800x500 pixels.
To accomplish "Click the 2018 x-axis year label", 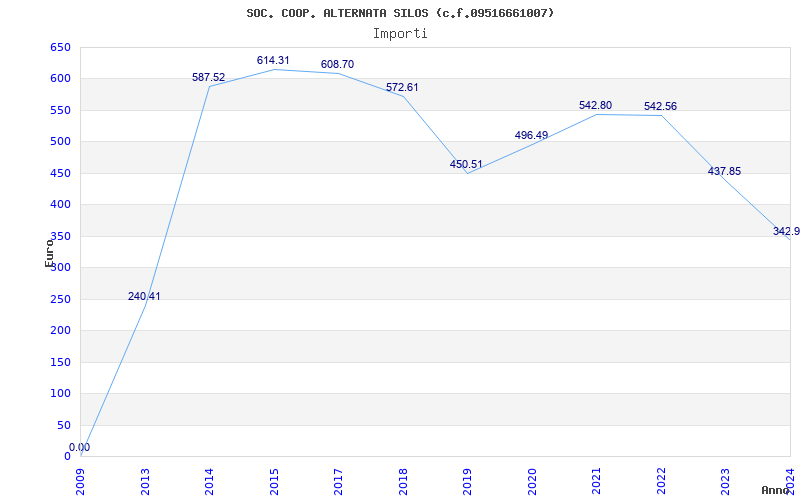I will (403, 482).
